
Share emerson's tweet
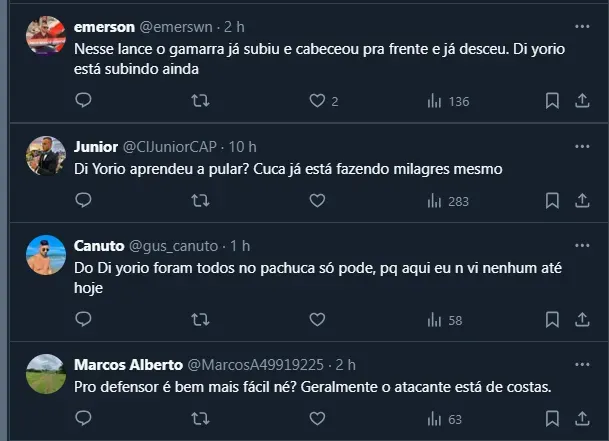pos(582,100)
